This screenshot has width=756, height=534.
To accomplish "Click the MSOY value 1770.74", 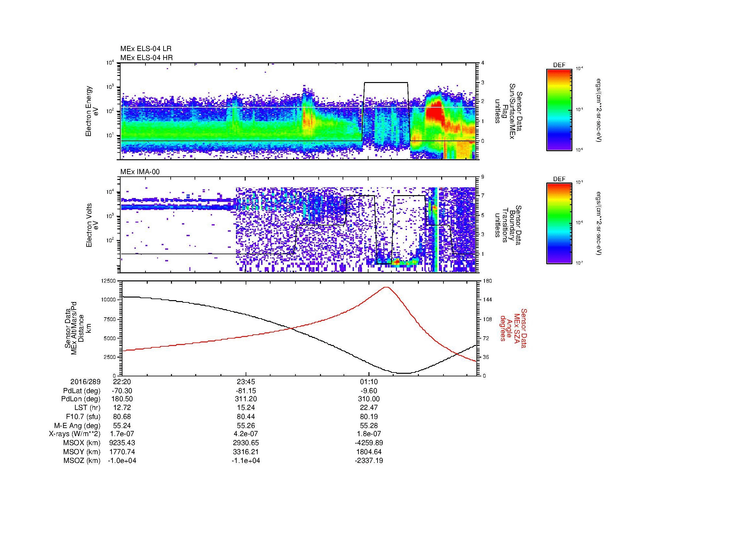I will pos(122,452).
